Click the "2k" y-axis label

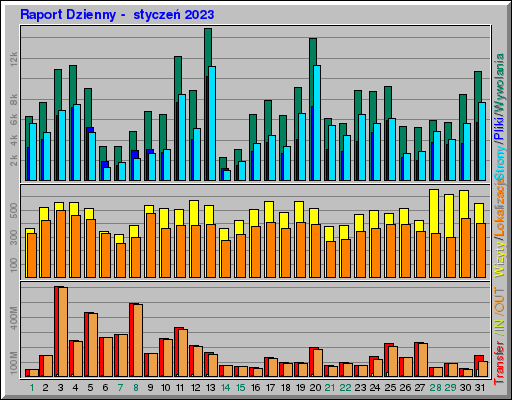(14, 161)
